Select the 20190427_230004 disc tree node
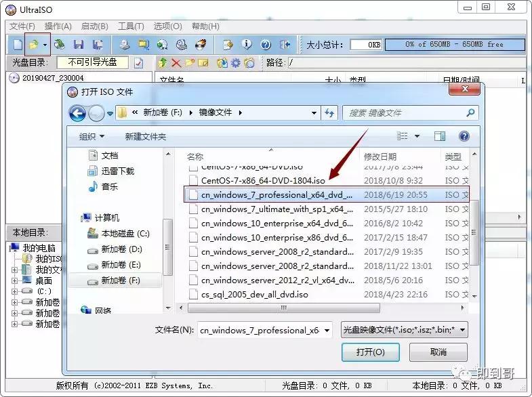 pos(53,78)
